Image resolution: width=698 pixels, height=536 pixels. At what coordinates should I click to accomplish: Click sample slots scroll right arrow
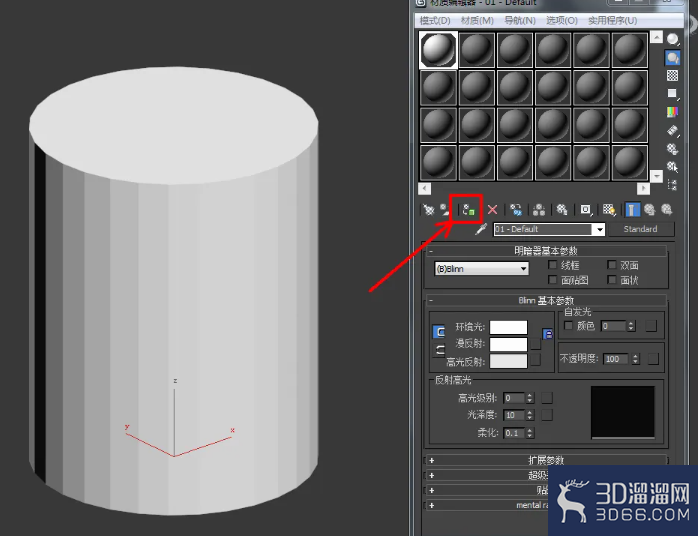(x=643, y=189)
